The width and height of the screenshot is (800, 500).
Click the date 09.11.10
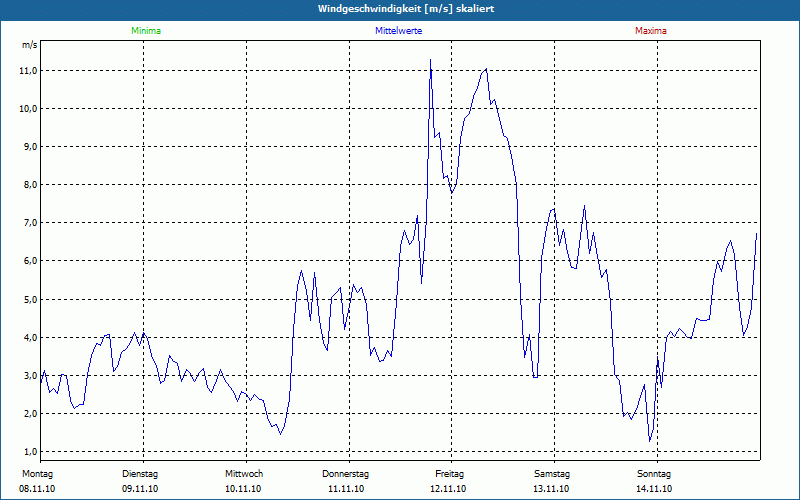140,489
